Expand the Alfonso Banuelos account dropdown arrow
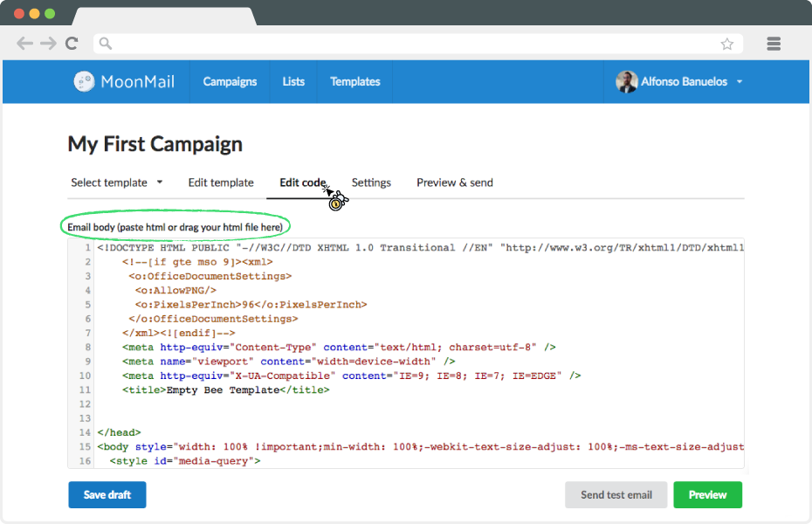 point(740,82)
